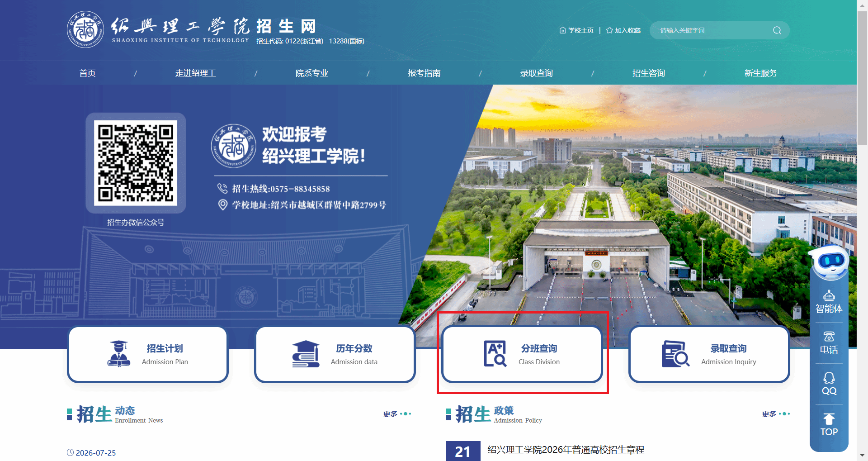Open the 招生计划 Admission Plan card
This screenshot has width=868, height=461.
point(148,354)
